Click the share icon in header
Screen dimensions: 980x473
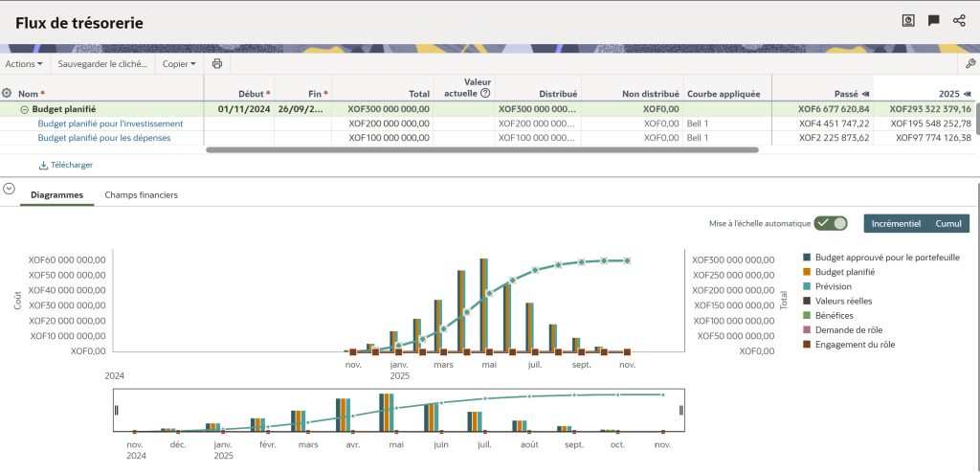[959, 21]
